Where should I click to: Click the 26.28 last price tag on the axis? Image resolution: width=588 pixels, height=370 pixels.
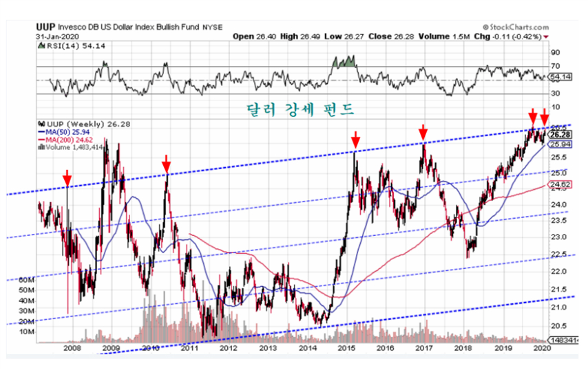(x=560, y=135)
